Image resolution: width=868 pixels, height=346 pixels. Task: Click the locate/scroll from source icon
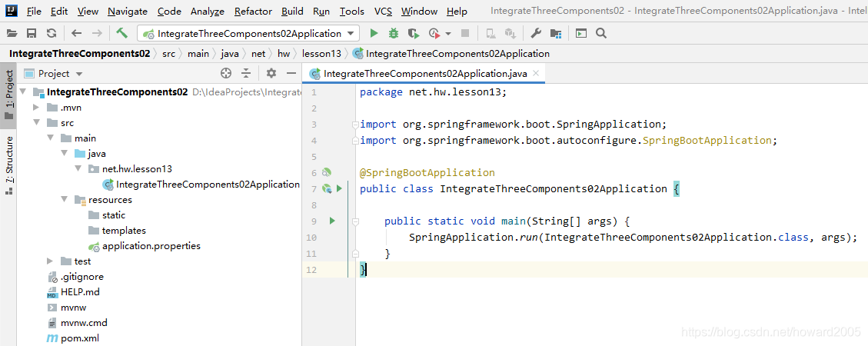(x=225, y=73)
